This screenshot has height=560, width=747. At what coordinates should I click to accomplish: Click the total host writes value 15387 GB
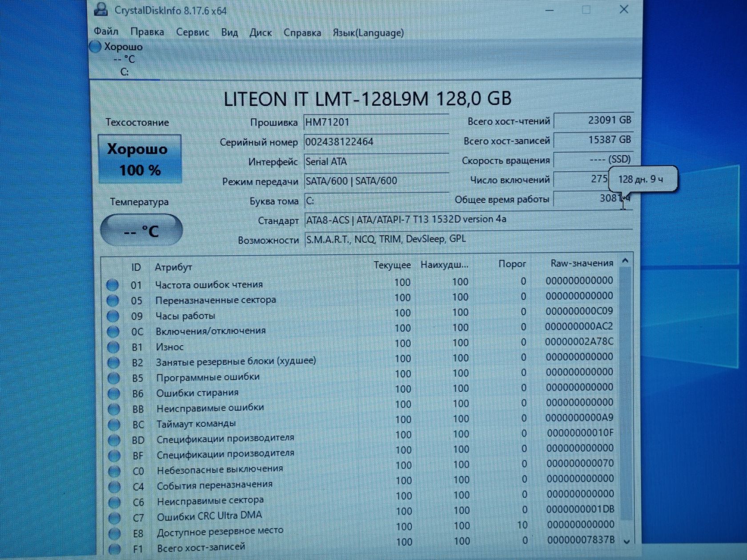[x=594, y=140]
